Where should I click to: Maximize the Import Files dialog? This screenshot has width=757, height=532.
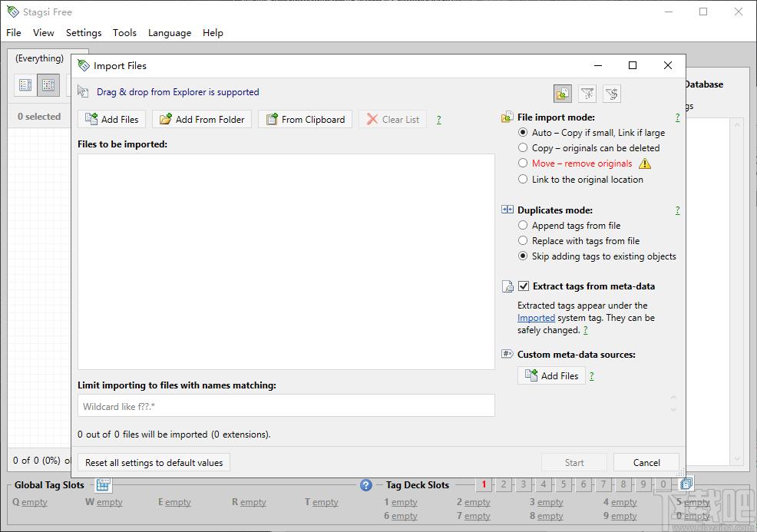point(633,65)
